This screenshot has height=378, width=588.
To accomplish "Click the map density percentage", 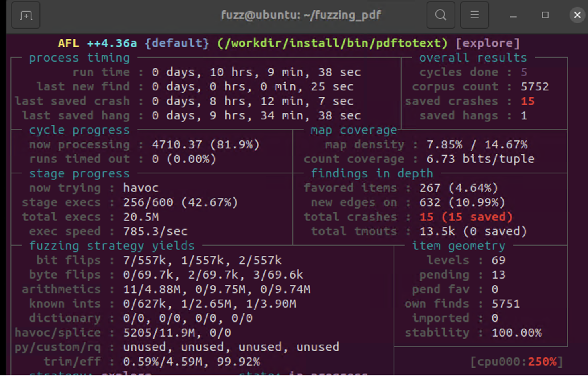I will tap(477, 145).
